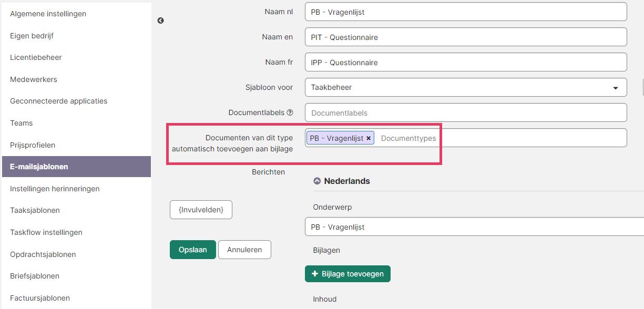Click the Onderwerp subject field

tap(474, 227)
